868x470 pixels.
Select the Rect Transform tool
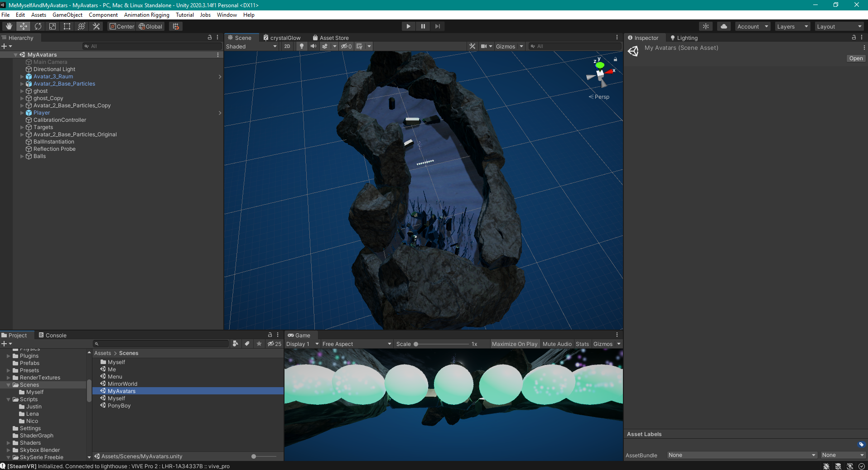click(67, 26)
